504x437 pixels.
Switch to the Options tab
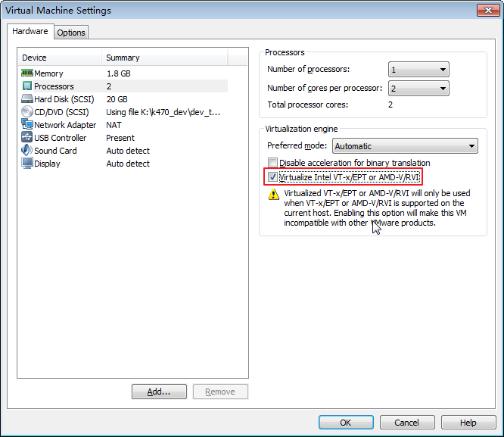71,33
